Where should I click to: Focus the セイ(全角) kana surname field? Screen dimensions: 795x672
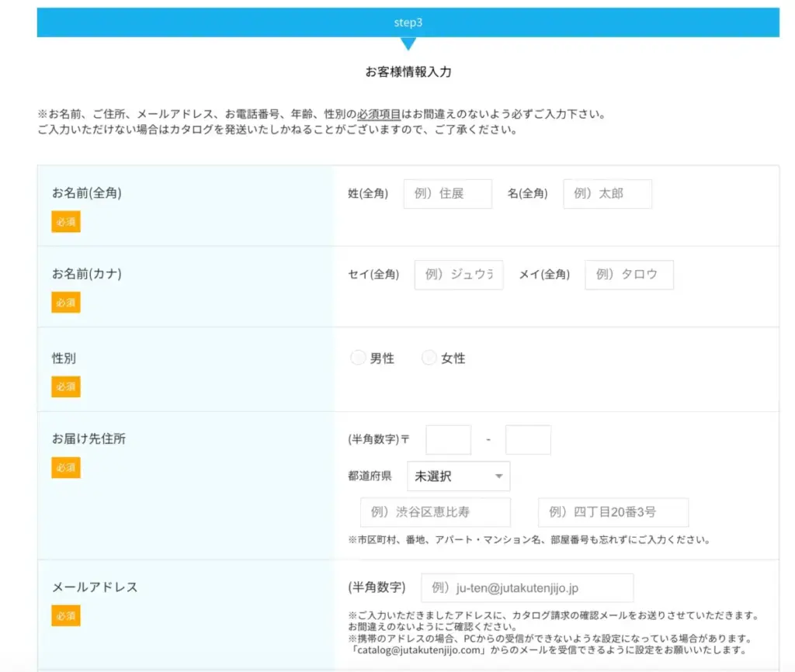(x=459, y=275)
